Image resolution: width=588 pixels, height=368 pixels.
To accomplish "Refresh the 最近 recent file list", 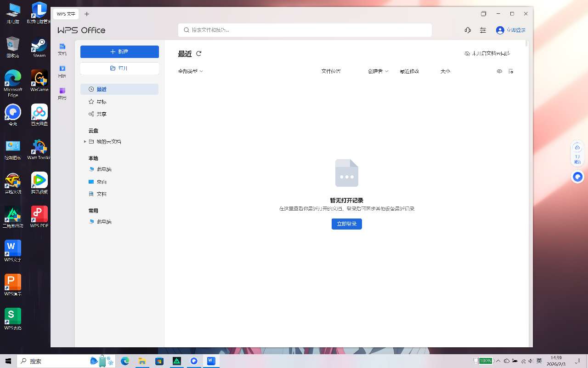I will [x=199, y=53].
